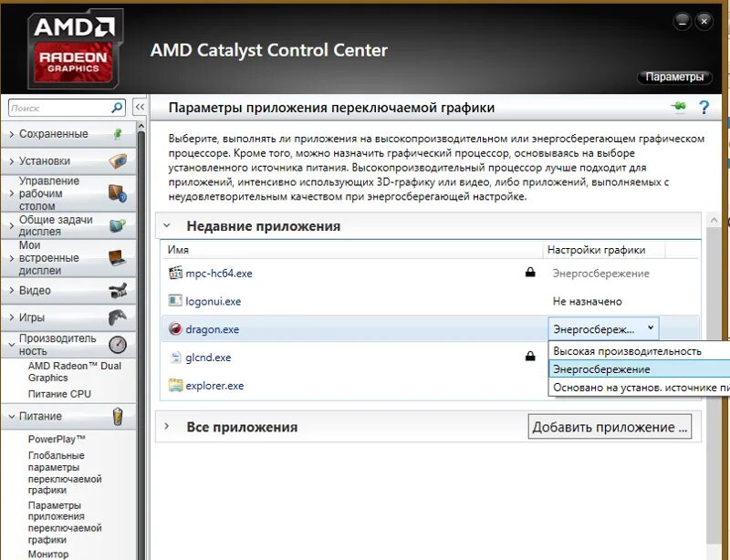Click the glcnd.exe file icon
Image resolution: width=730 pixels, height=560 pixels.
(x=175, y=357)
